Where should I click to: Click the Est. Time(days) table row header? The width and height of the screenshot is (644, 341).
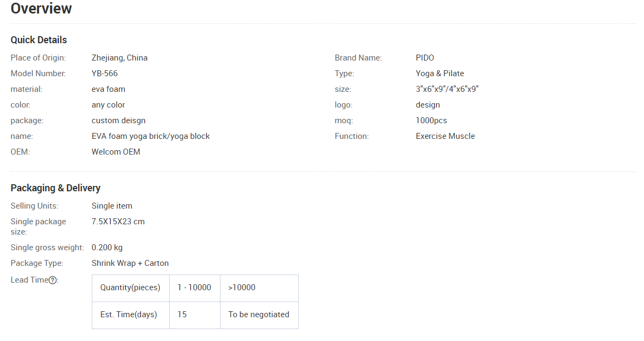(129, 315)
